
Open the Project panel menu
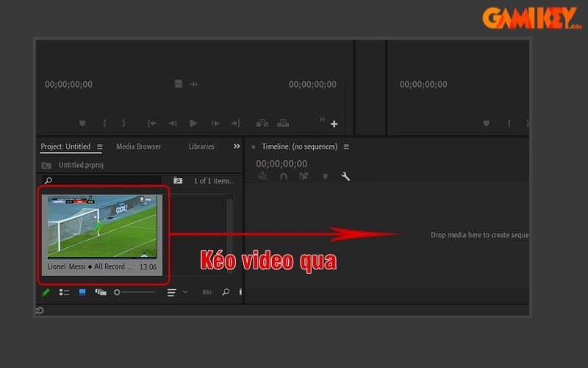(x=100, y=146)
